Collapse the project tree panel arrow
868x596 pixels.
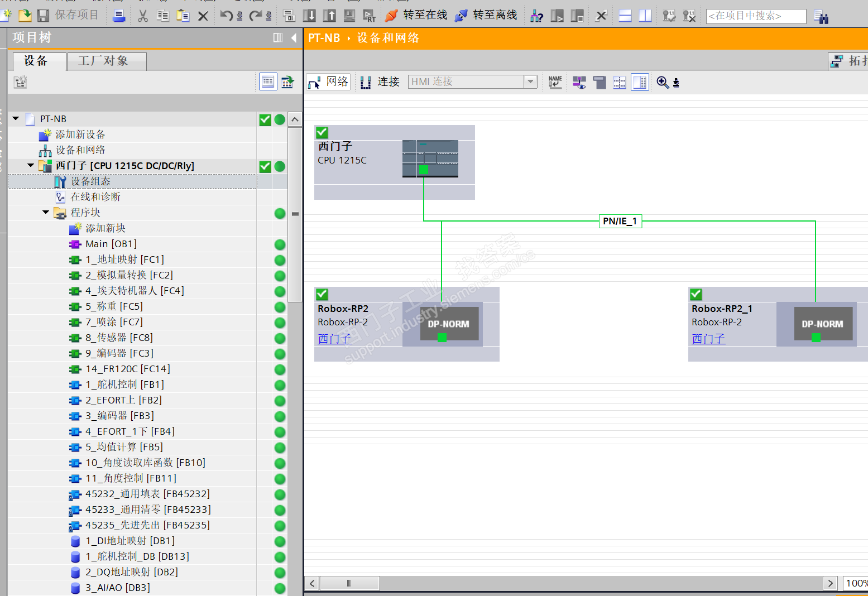(294, 37)
